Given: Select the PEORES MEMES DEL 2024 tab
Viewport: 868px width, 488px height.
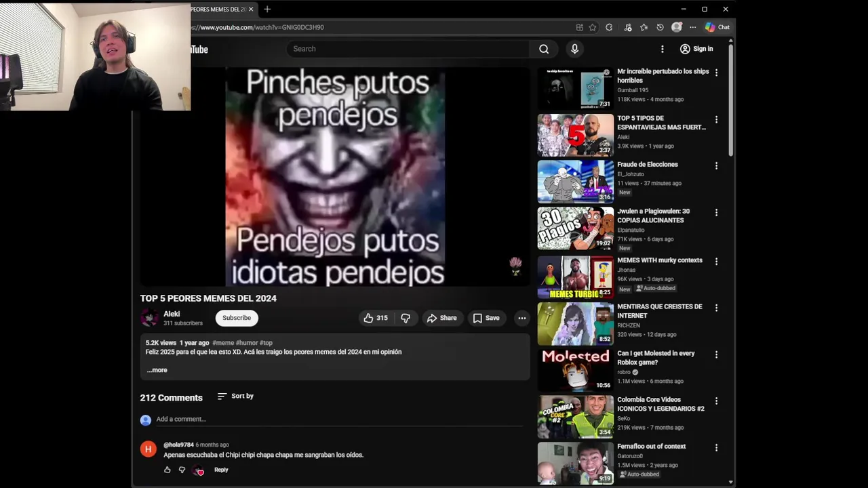Looking at the screenshot, I should pyautogui.click(x=218, y=9).
